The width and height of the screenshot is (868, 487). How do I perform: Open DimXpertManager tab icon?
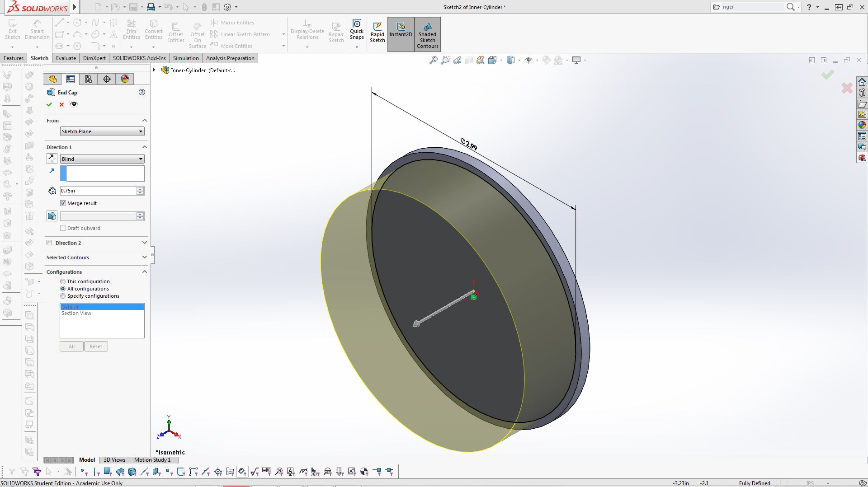click(x=107, y=79)
